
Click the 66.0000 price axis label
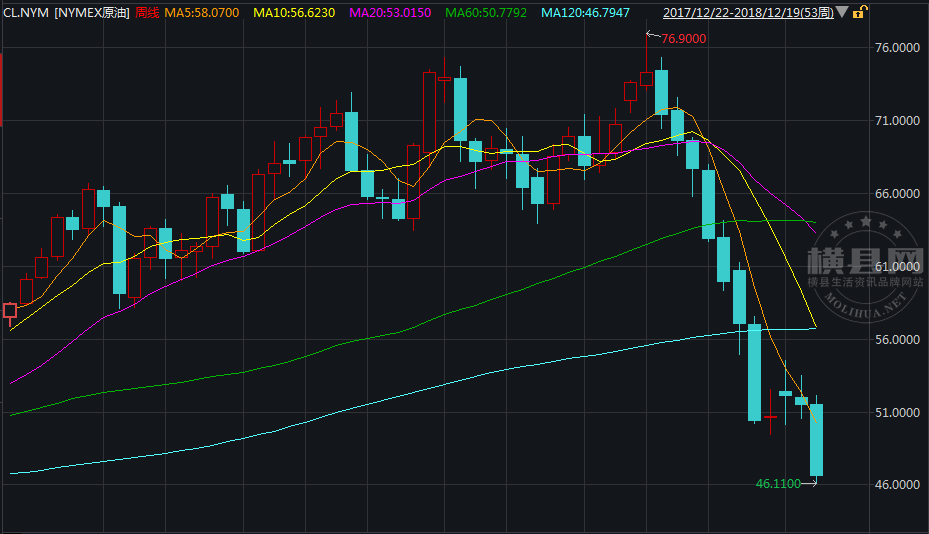[x=898, y=194]
